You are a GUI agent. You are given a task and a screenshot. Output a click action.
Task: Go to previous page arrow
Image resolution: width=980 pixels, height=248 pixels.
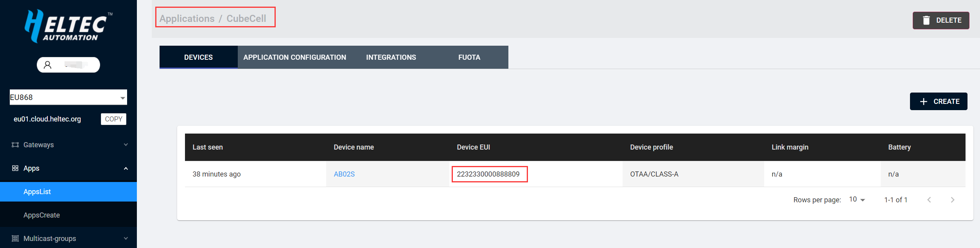click(929, 200)
